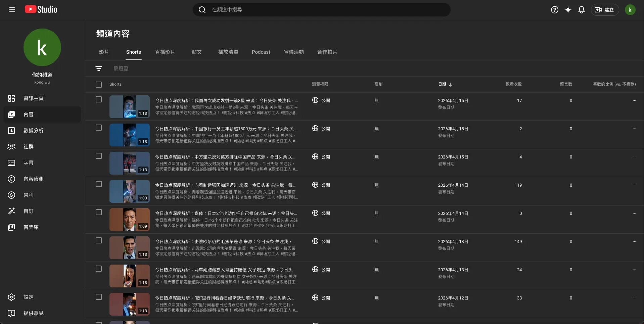The width and height of the screenshot is (644, 324).
Task: Click date 2026年4月12日 for 春日经济 short
Action: point(453,298)
